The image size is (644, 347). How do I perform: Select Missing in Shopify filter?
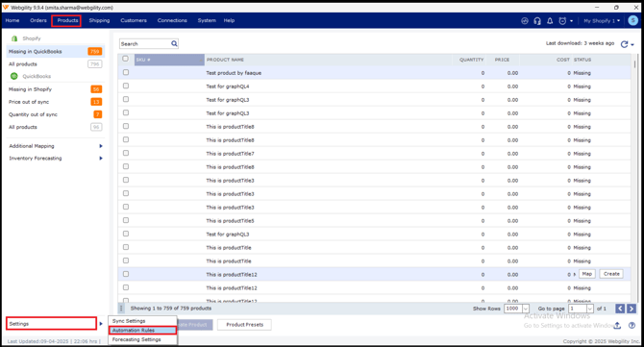point(55,89)
